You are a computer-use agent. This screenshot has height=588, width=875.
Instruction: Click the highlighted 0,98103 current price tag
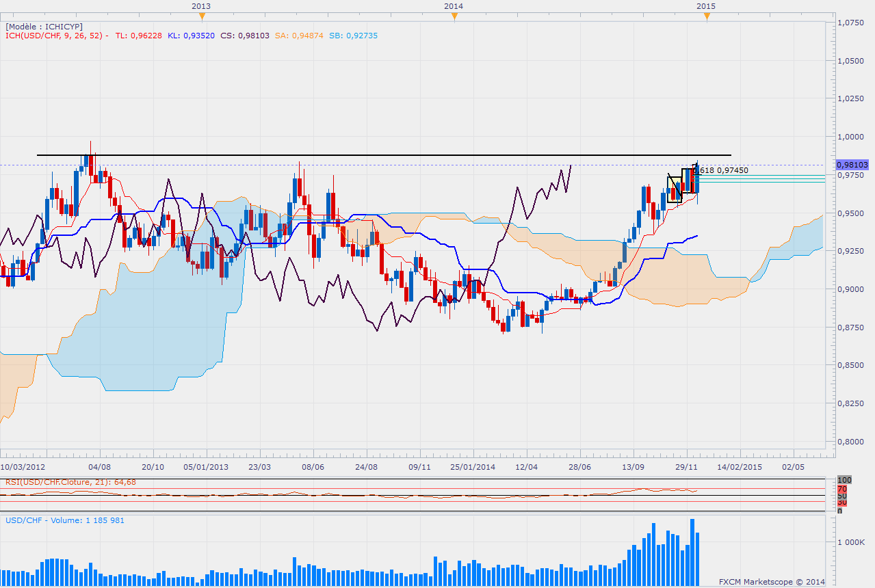(852, 165)
